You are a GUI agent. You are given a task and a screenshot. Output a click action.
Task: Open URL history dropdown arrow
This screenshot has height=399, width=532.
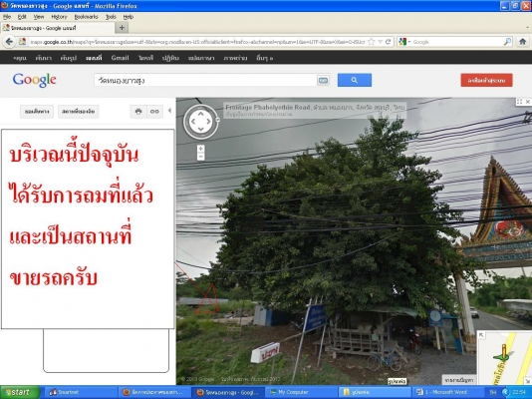[x=381, y=42]
